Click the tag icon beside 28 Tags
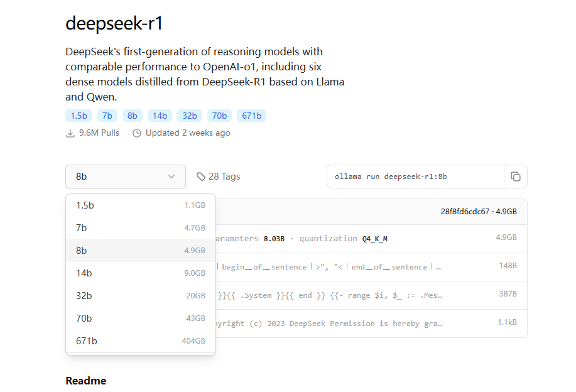 click(x=201, y=177)
